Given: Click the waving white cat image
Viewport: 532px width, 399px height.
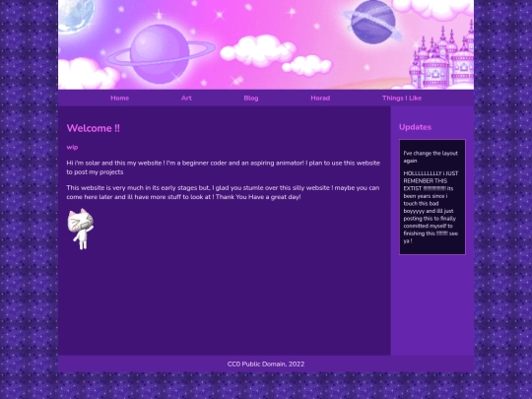Looking at the screenshot, I should pyautogui.click(x=81, y=229).
